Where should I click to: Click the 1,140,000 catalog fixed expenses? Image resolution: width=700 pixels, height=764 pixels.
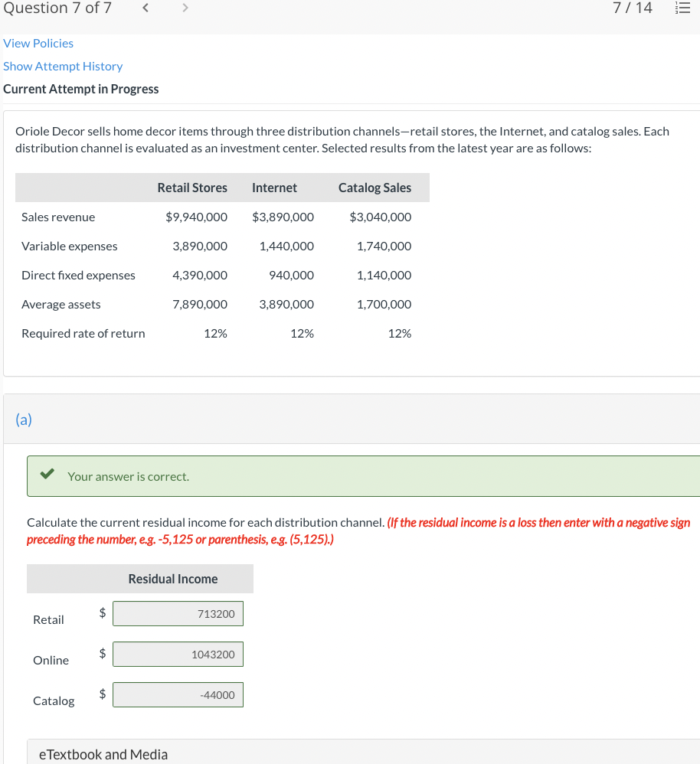[x=384, y=276]
